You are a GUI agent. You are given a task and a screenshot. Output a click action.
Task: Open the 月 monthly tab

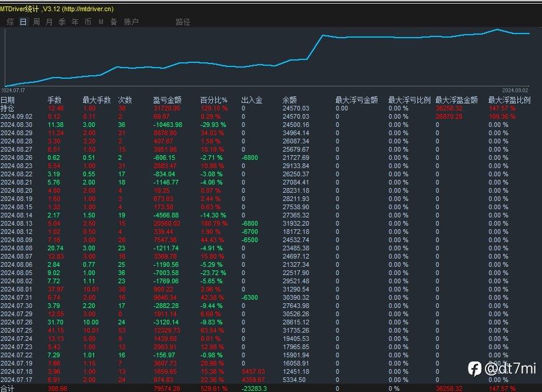pos(49,22)
